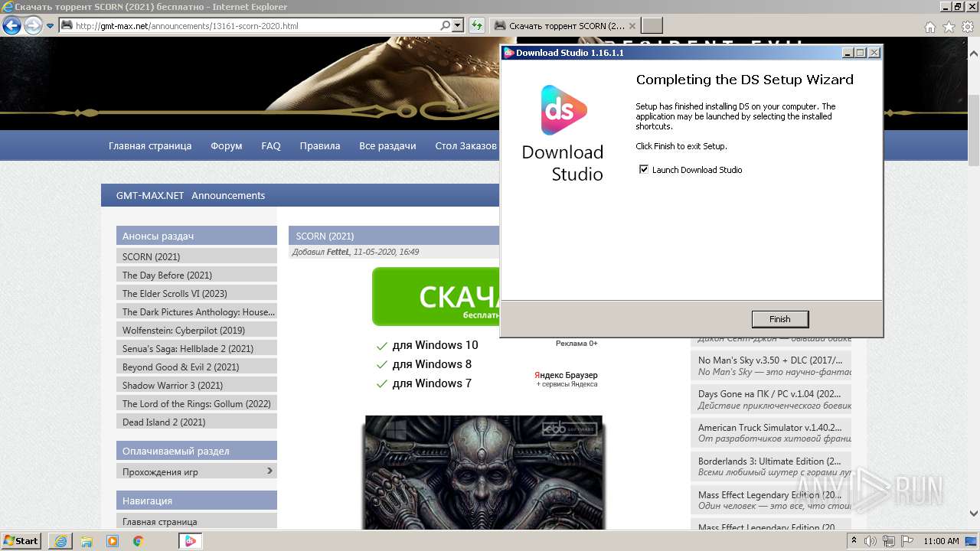The image size is (980, 551).
Task: Open Dead Island 2 (2021) entry
Action: 197,422
